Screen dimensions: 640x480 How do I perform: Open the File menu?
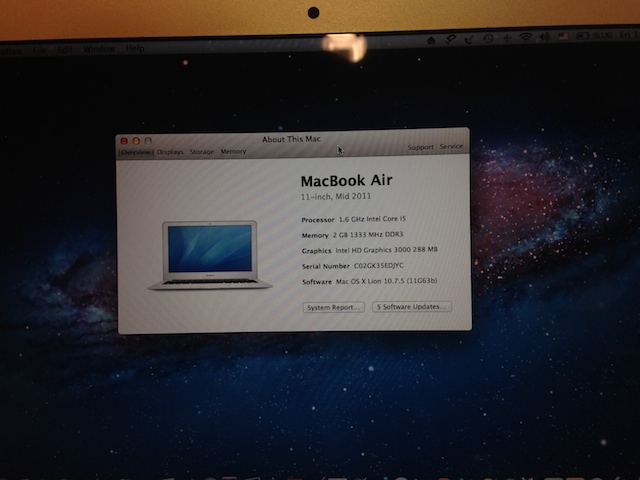point(40,50)
